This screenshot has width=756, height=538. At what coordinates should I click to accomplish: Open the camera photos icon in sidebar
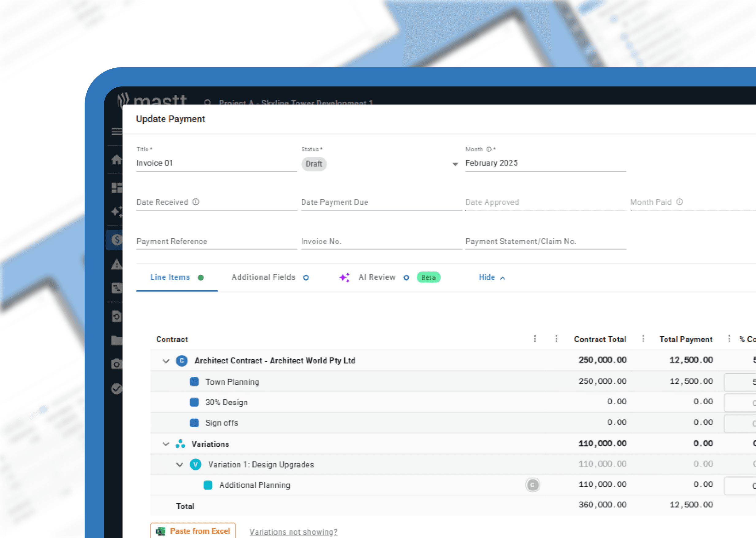116,364
